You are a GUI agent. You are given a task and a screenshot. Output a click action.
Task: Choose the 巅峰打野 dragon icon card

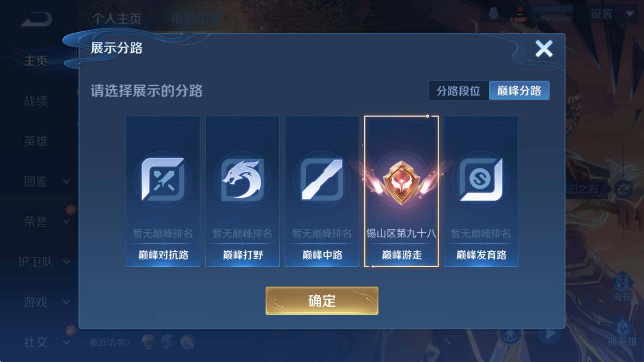[x=243, y=191]
